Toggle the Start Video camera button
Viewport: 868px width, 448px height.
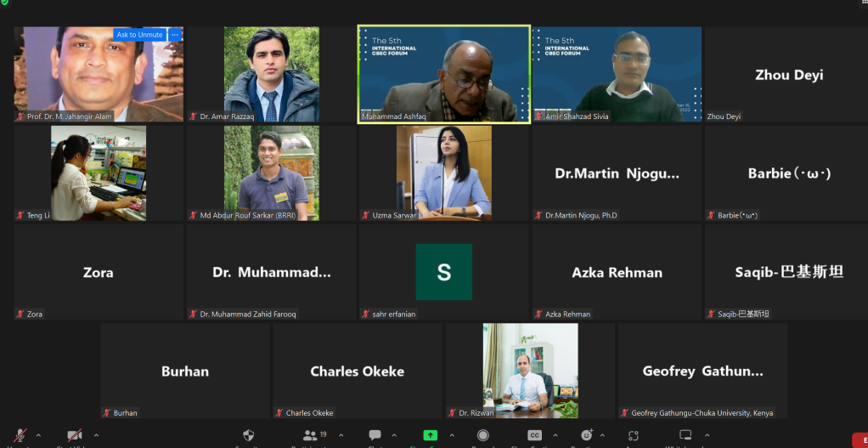(75, 435)
